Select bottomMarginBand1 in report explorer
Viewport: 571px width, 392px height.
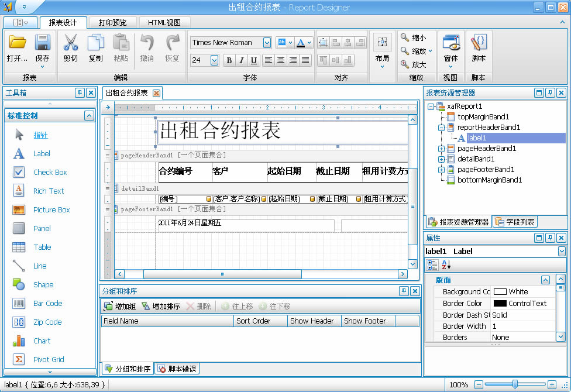tap(490, 180)
